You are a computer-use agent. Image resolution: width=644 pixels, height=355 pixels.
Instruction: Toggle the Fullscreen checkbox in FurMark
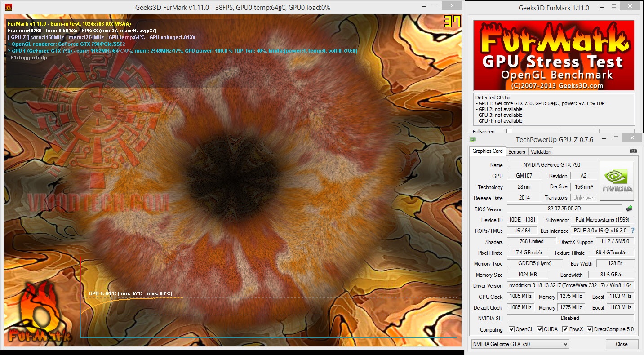tap(509, 131)
